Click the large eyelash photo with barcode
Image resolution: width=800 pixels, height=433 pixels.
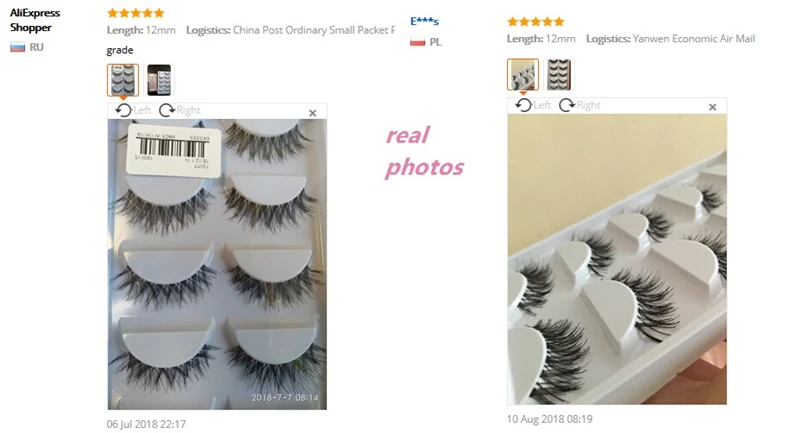[x=217, y=264]
